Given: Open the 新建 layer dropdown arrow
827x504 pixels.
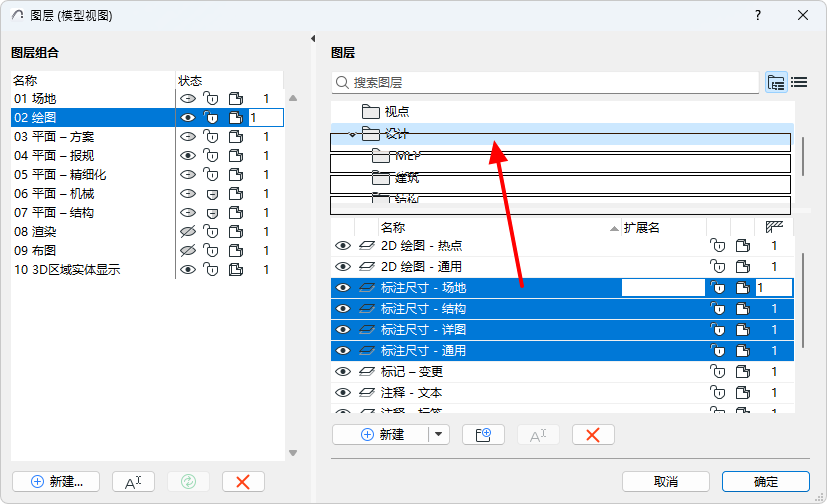Looking at the screenshot, I should coord(438,435).
